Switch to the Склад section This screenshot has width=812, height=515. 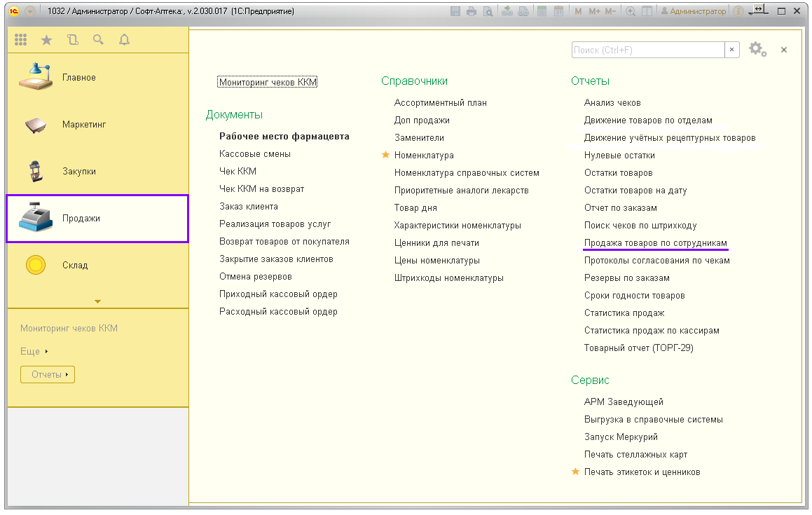pos(74,266)
